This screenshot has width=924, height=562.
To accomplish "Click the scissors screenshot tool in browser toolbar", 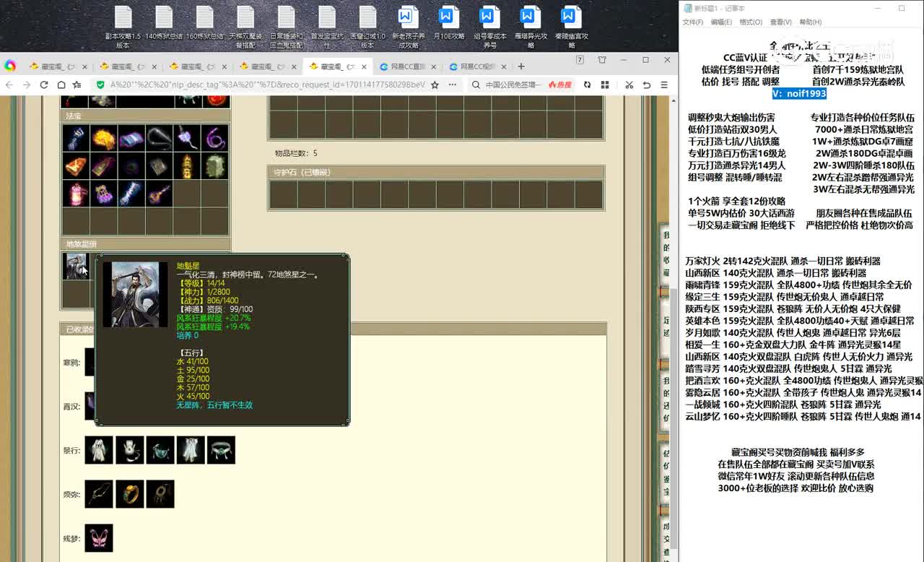I will [x=629, y=85].
